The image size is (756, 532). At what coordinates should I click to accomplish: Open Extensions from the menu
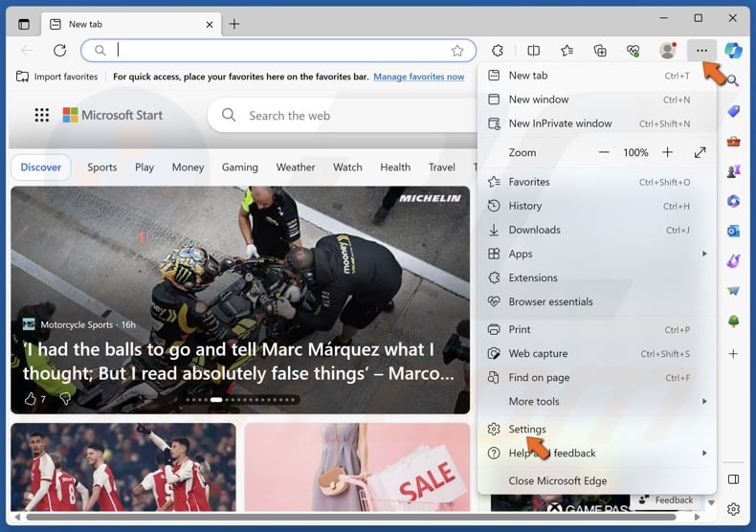(597, 278)
